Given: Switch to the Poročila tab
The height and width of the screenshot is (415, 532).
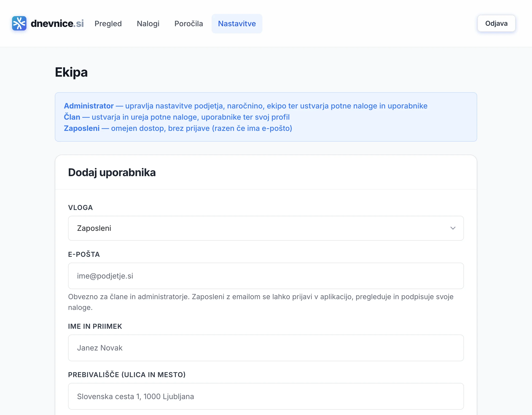Looking at the screenshot, I should (189, 24).
